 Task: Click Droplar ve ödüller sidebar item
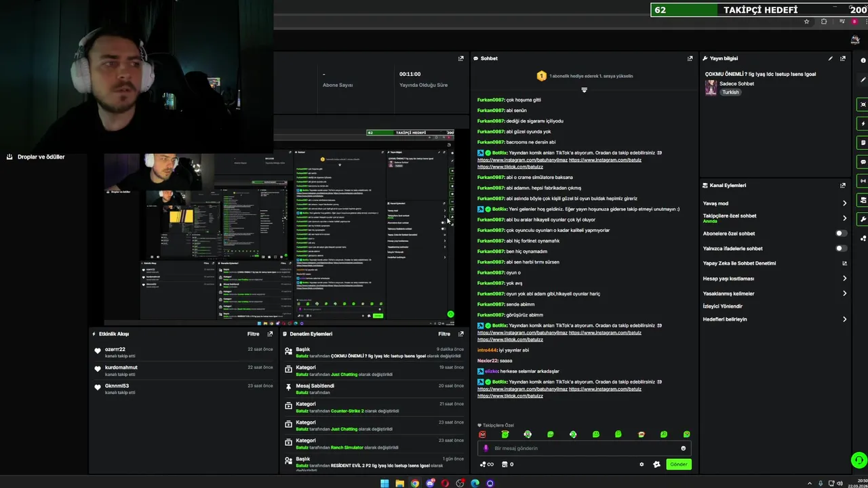pyautogui.click(x=36, y=157)
